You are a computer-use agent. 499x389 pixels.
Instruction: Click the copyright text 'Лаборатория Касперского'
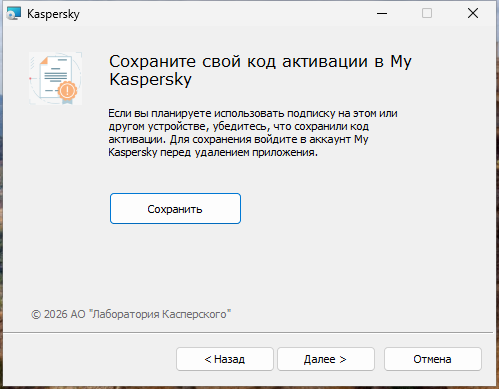pyautogui.click(x=159, y=314)
